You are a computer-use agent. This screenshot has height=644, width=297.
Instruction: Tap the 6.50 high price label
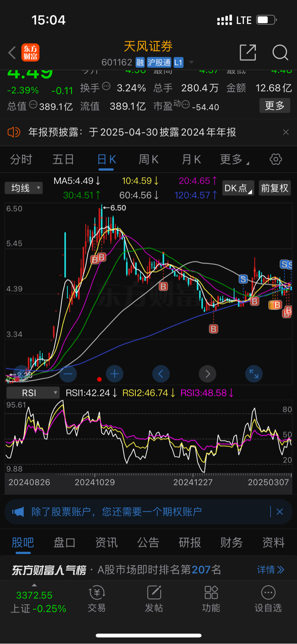[x=115, y=208]
